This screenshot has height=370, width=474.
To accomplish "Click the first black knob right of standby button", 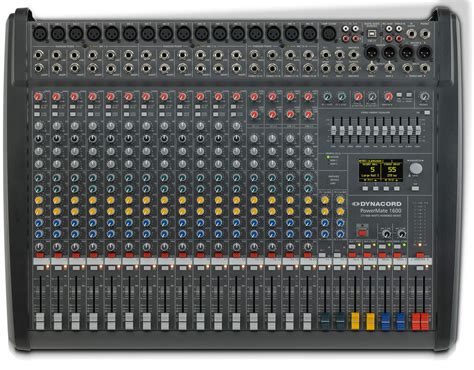I will [x=386, y=234].
